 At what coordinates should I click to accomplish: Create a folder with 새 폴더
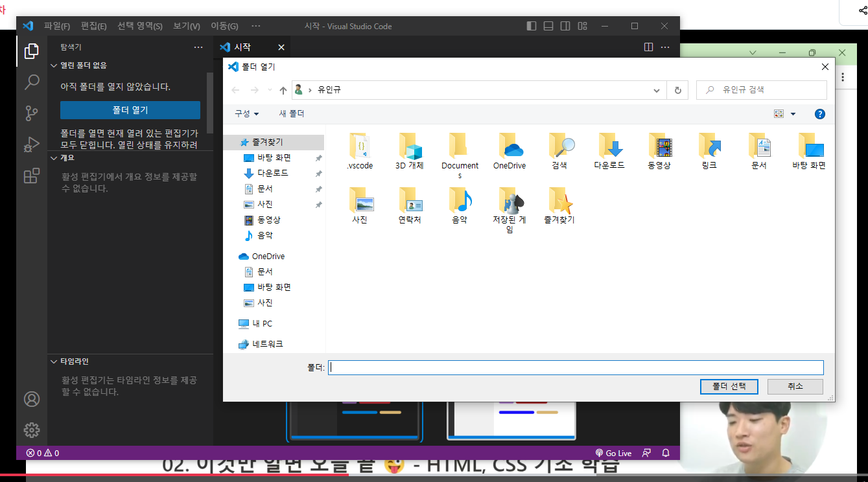click(292, 113)
